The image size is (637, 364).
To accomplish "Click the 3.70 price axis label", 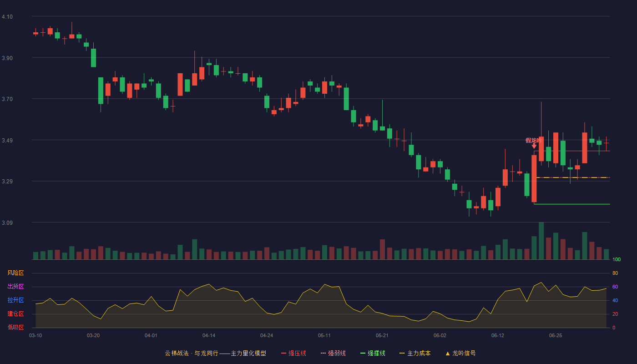I will coord(7,99).
